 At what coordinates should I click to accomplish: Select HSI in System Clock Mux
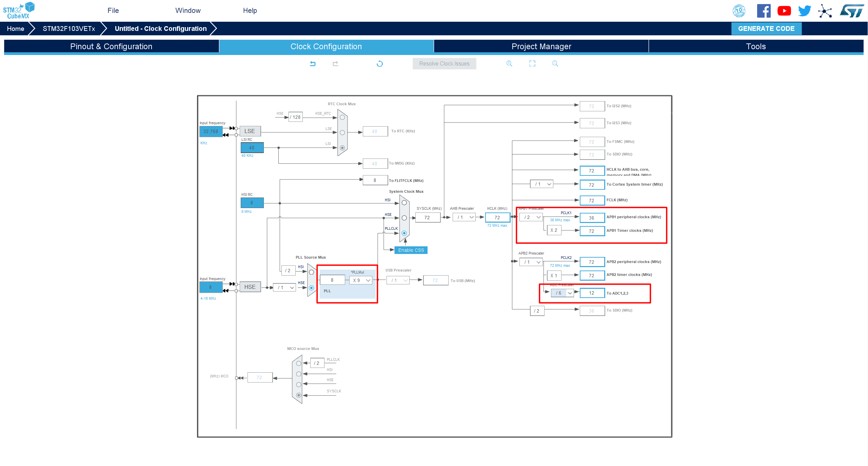pos(404,203)
